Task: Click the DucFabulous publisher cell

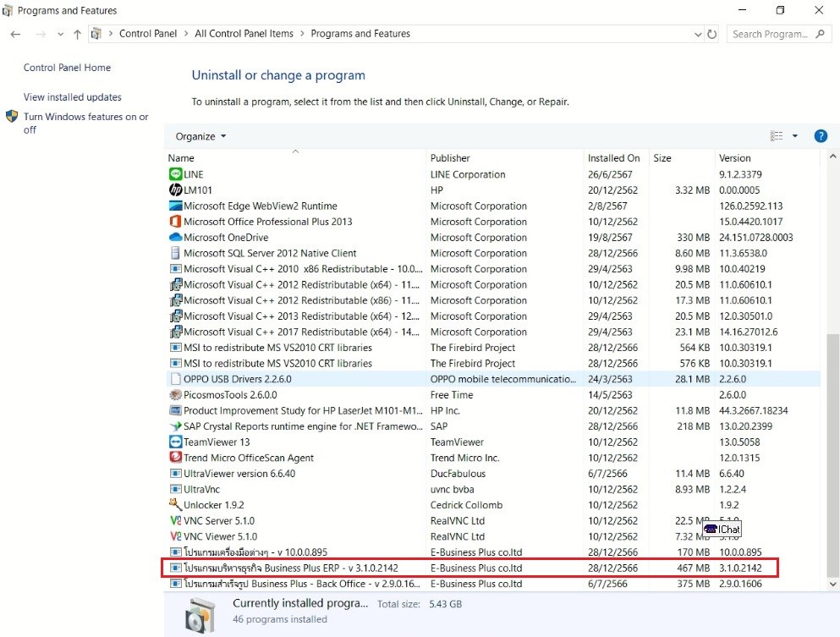Action: pos(458,474)
